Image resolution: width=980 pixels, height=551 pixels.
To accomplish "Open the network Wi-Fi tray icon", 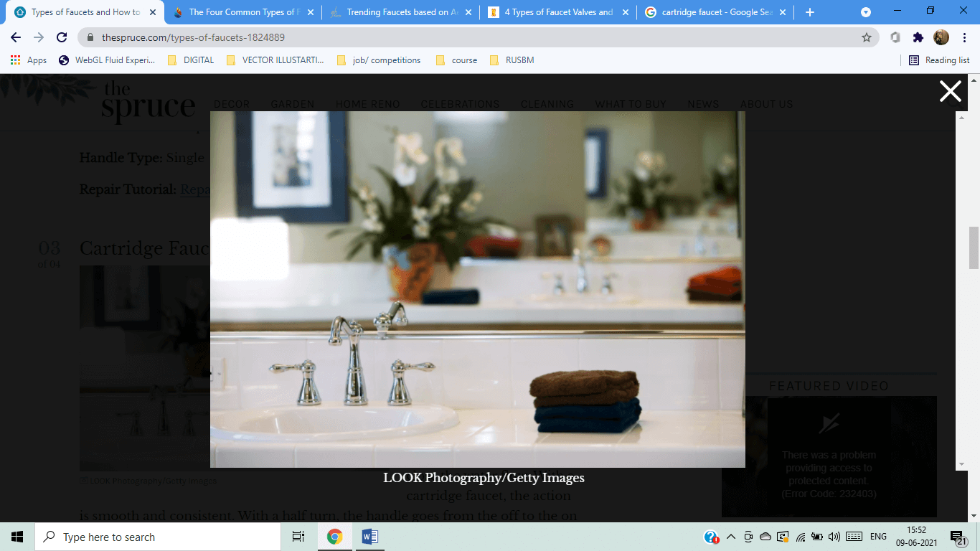I will 801,537.
